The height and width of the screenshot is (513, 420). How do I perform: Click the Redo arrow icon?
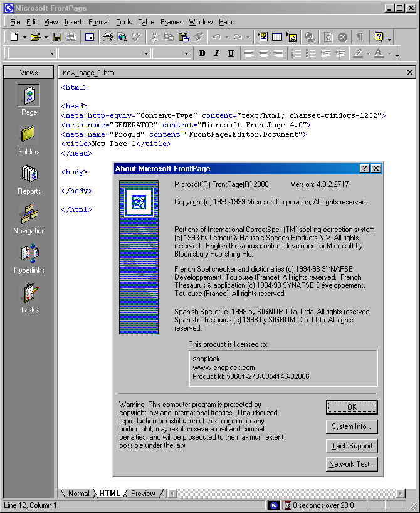(238, 37)
